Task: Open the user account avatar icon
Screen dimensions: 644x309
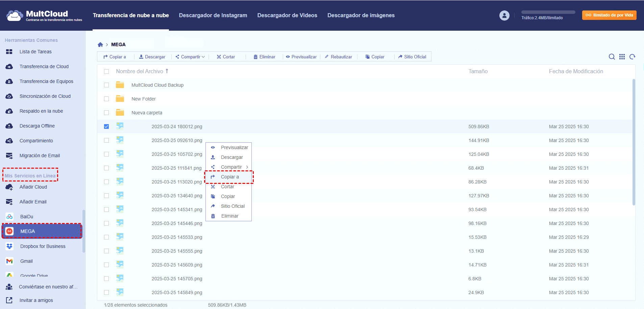Action: click(x=504, y=16)
